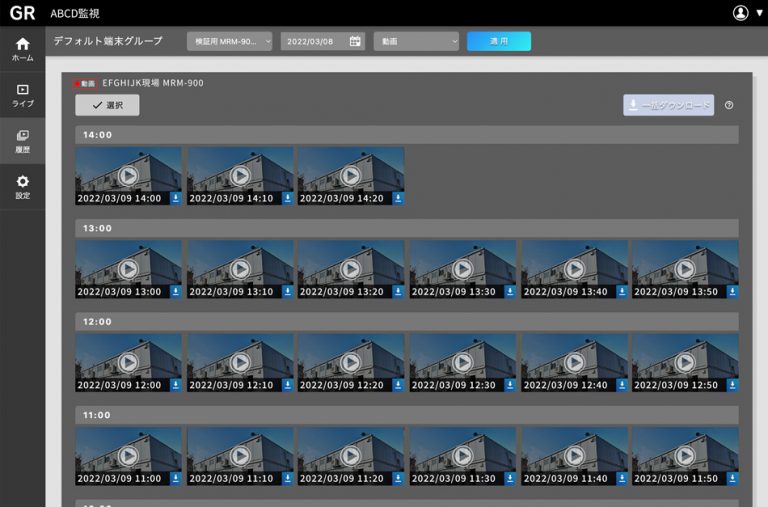Click help question mark near bulk download
The image size is (768, 507).
pos(729,105)
